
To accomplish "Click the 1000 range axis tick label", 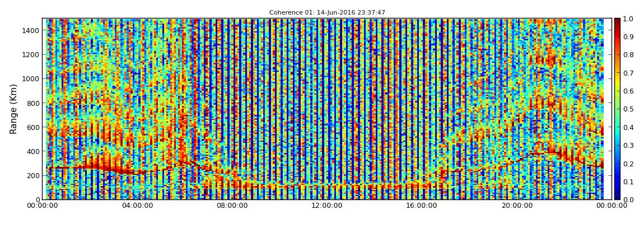I will pos(31,79).
